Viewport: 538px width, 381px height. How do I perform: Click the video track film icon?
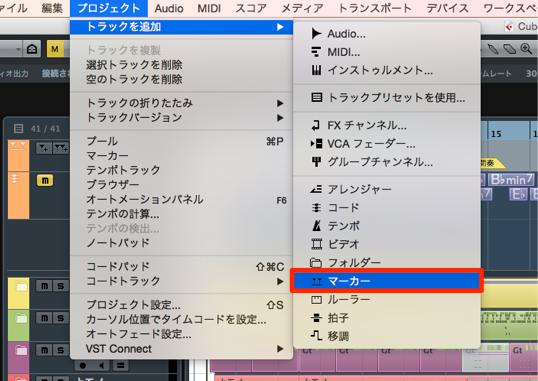click(316, 244)
